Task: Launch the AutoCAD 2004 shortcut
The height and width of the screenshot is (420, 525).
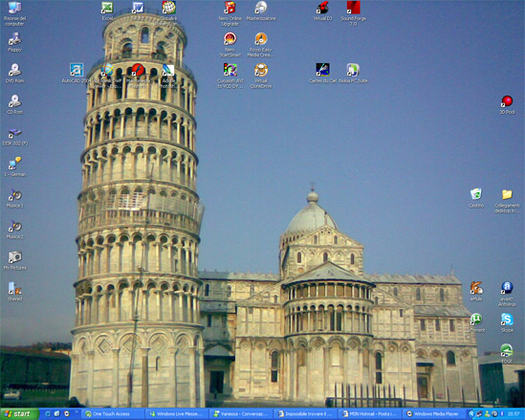Action: [77, 74]
